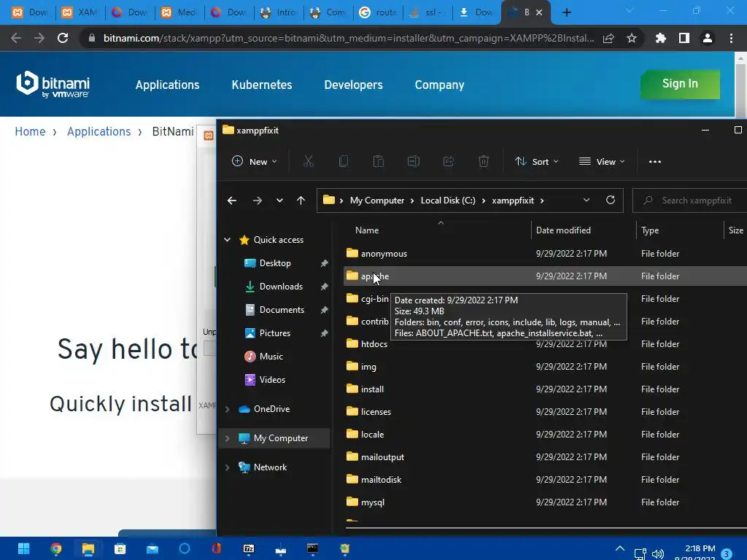Click Local Disk (C:) in address path
747x560 pixels.
pyautogui.click(x=448, y=201)
